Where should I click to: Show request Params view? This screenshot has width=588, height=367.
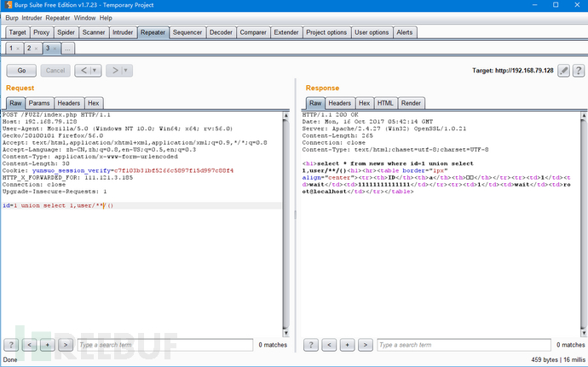39,103
